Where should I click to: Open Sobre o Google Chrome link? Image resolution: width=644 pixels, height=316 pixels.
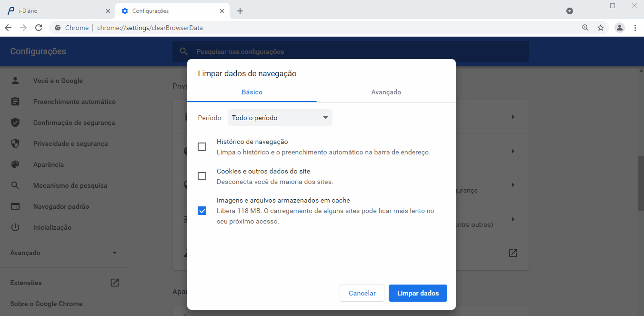click(46, 304)
